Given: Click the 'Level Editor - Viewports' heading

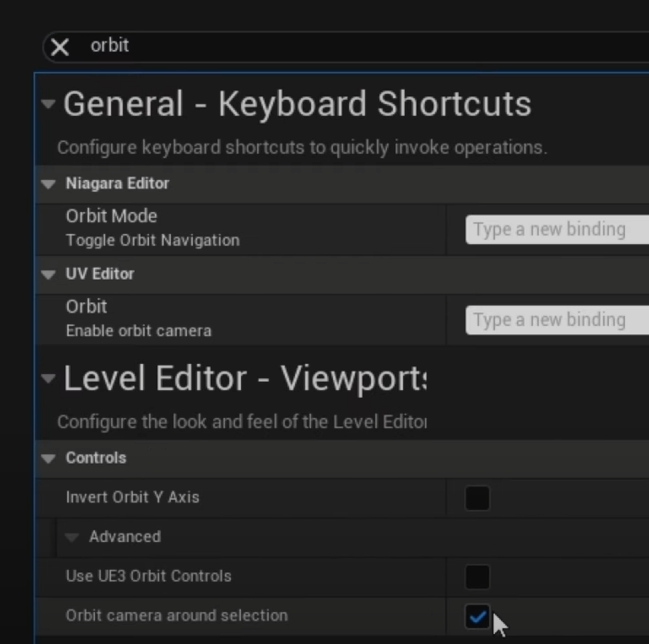Looking at the screenshot, I should [245, 378].
